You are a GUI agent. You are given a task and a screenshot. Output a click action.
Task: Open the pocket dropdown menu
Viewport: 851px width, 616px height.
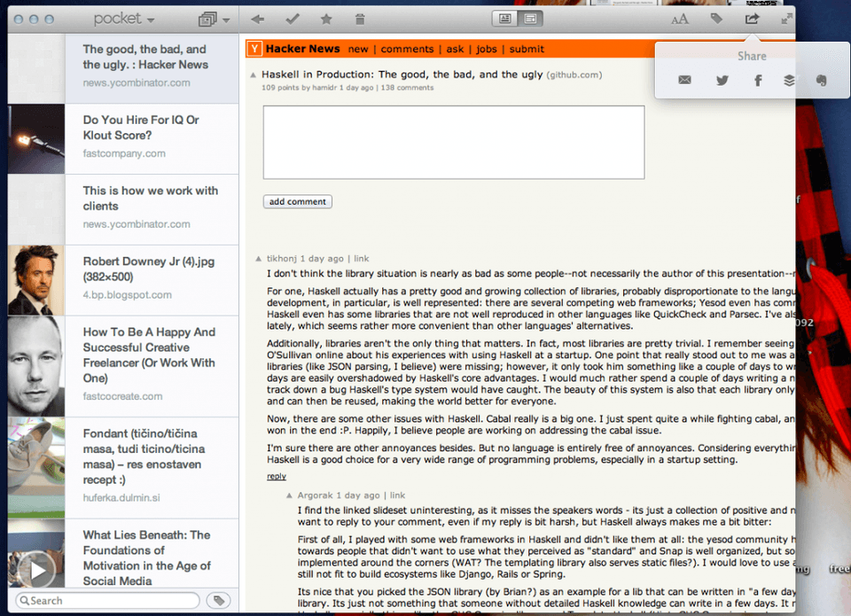click(x=124, y=19)
